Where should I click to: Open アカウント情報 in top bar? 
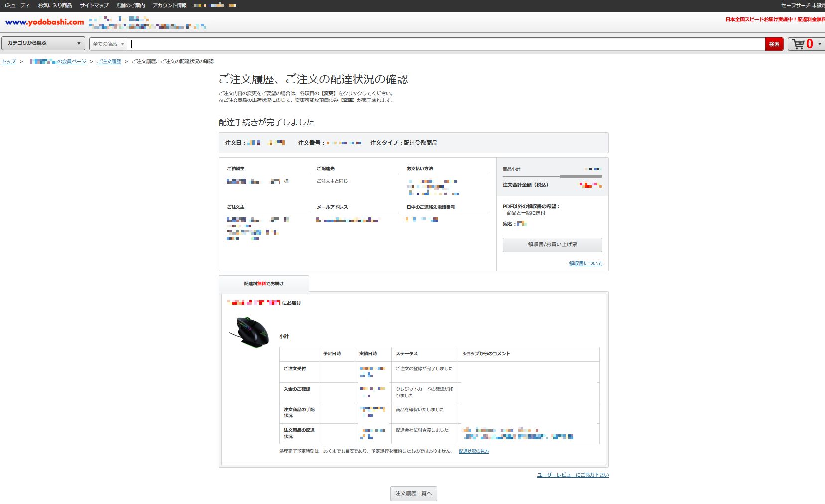point(169,5)
